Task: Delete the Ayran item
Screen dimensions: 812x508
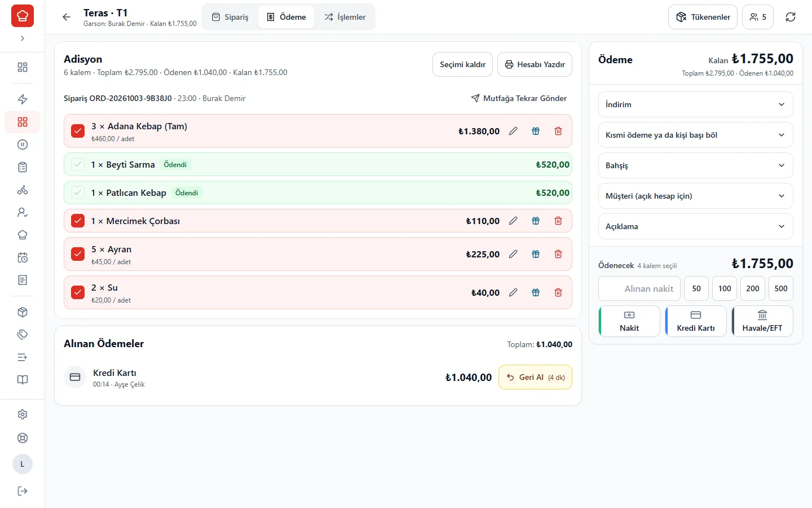Action: [x=558, y=254]
